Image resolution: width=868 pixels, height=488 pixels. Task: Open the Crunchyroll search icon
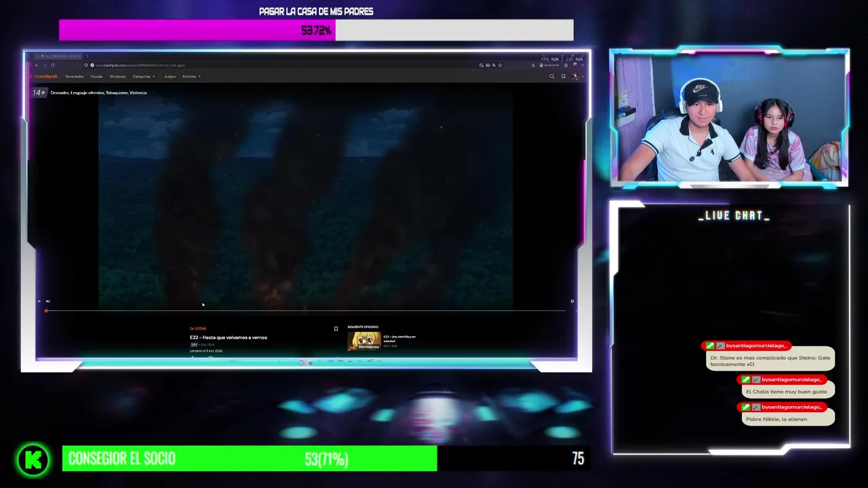click(x=552, y=76)
